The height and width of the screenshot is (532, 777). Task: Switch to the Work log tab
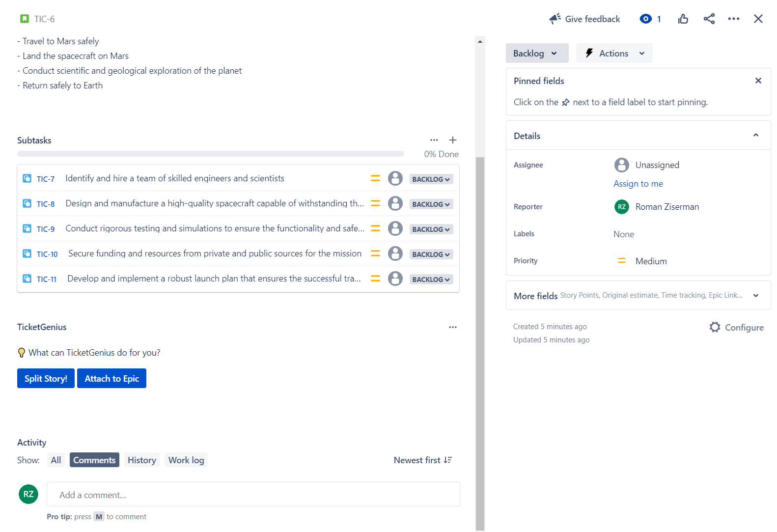click(x=186, y=460)
